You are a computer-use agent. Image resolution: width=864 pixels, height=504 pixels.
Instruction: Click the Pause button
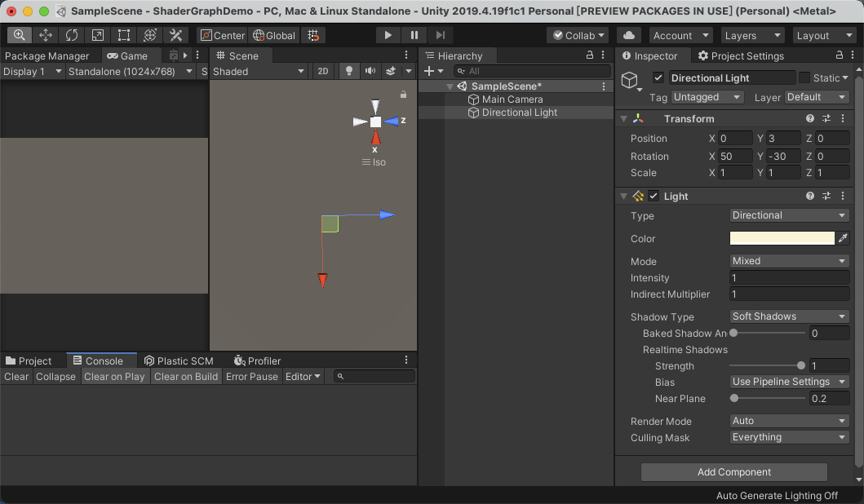(414, 35)
